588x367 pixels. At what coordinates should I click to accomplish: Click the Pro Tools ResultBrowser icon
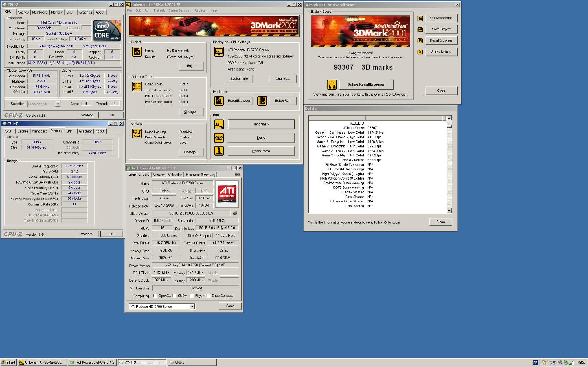click(x=219, y=101)
